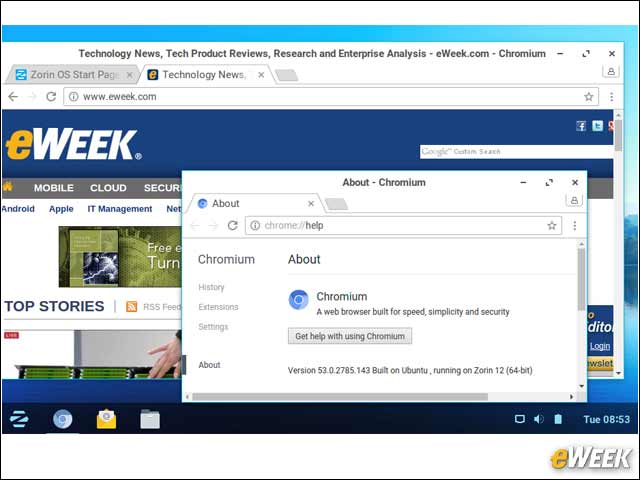Open the RSS feed icon
This screenshot has height=480, width=640.
[x=131, y=307]
